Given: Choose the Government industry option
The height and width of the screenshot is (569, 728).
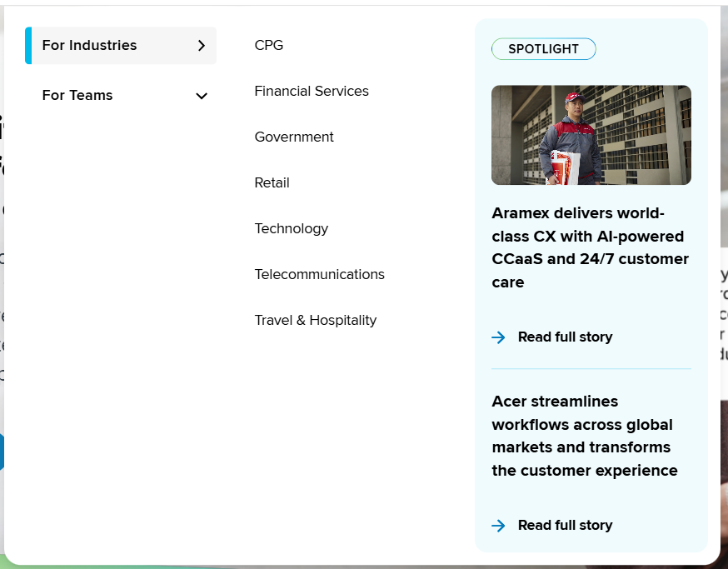Looking at the screenshot, I should 294,137.
